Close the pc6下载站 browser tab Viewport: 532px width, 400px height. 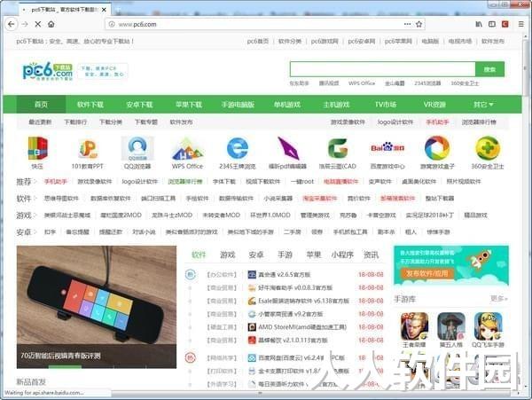(104, 10)
